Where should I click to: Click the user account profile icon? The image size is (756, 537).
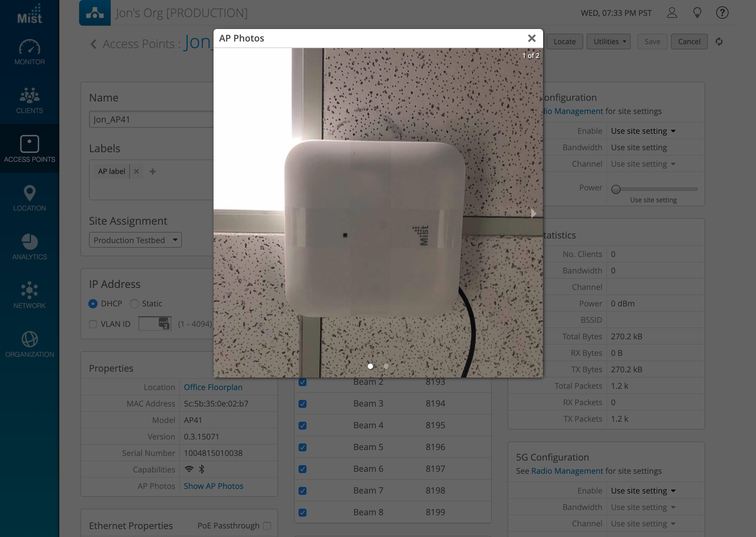coord(672,13)
